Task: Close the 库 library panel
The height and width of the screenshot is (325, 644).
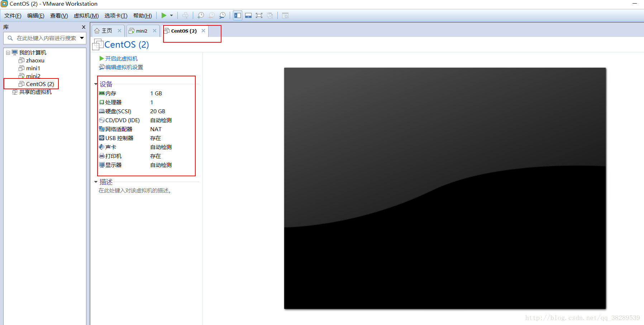Action: click(84, 27)
